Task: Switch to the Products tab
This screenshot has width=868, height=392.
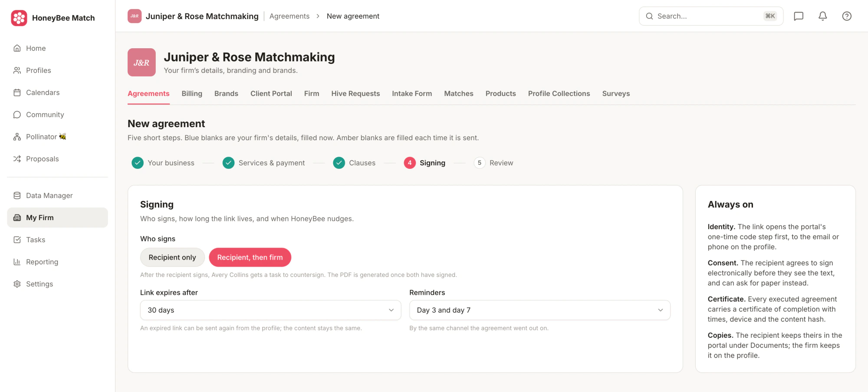Action: (x=501, y=93)
